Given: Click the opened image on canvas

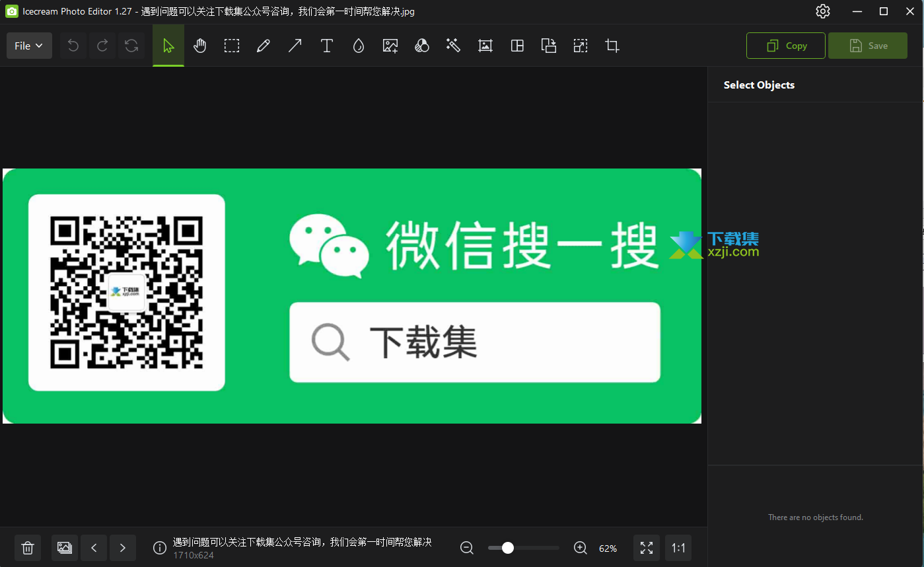Looking at the screenshot, I should (x=352, y=296).
